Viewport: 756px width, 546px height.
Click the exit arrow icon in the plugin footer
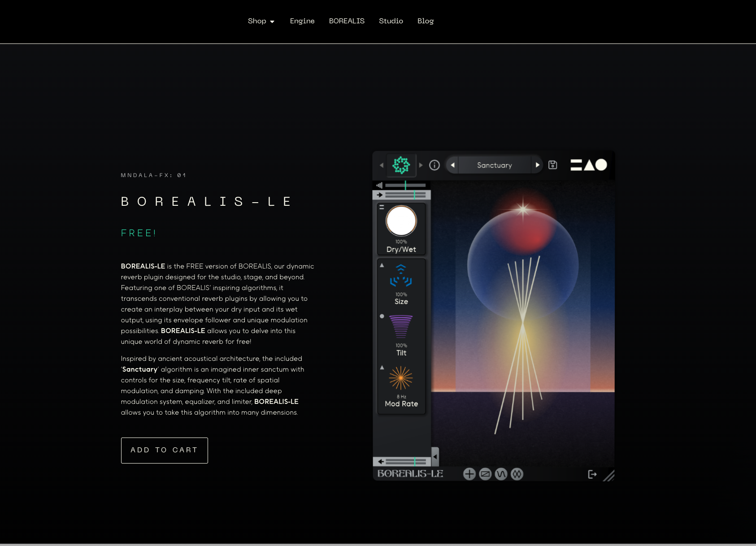click(592, 474)
